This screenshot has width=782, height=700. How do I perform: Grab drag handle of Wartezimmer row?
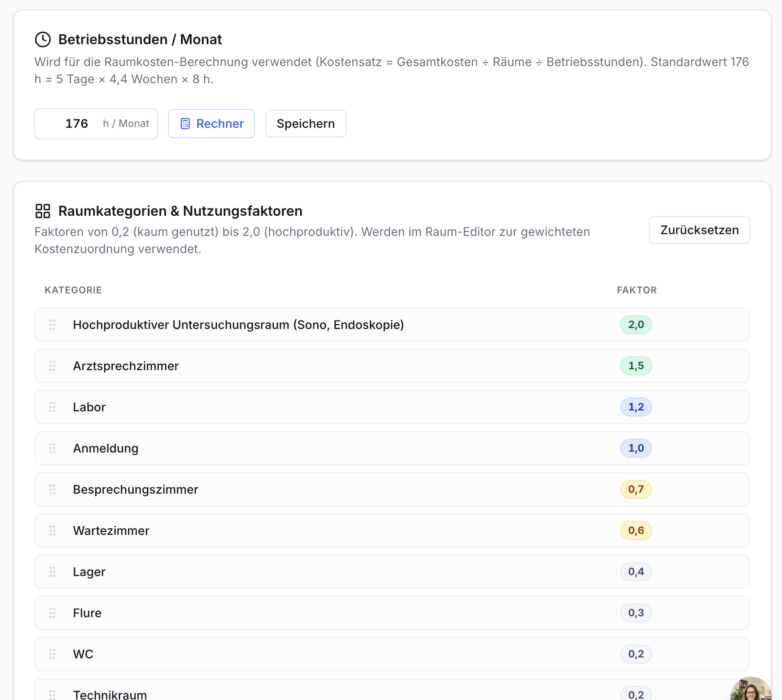pyautogui.click(x=52, y=531)
